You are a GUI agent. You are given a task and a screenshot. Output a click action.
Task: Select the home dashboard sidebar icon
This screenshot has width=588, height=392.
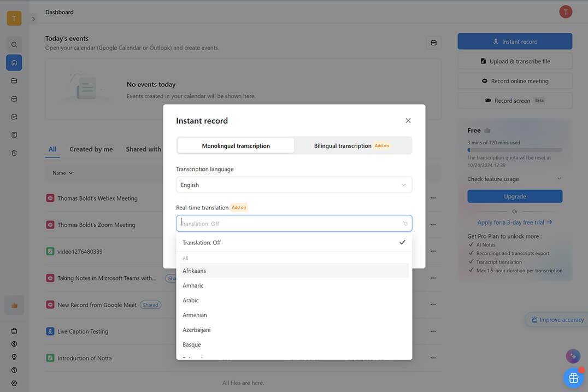tap(14, 63)
